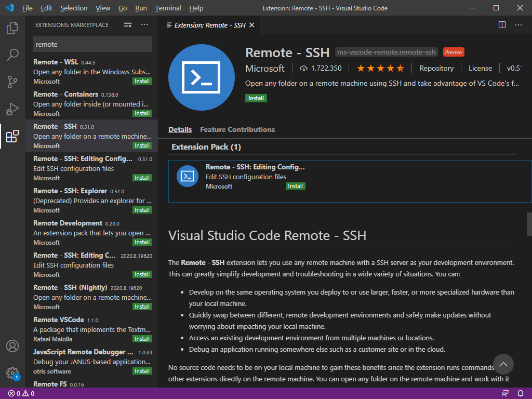Install Remote - SSH in sidebar list

point(142,145)
